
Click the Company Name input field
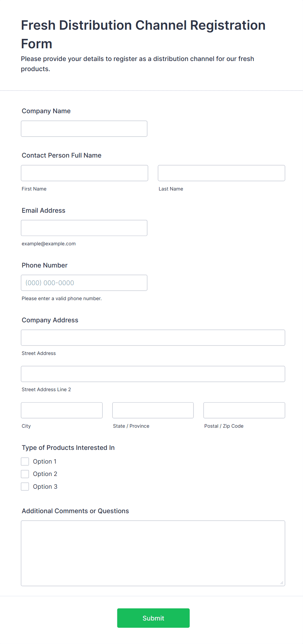[x=84, y=129]
